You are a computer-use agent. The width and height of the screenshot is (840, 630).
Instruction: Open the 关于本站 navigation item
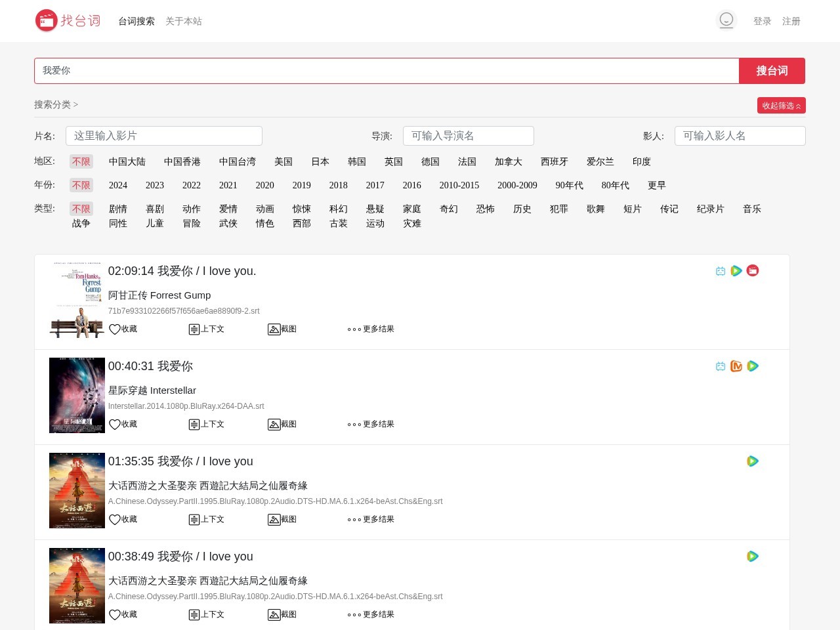click(183, 22)
